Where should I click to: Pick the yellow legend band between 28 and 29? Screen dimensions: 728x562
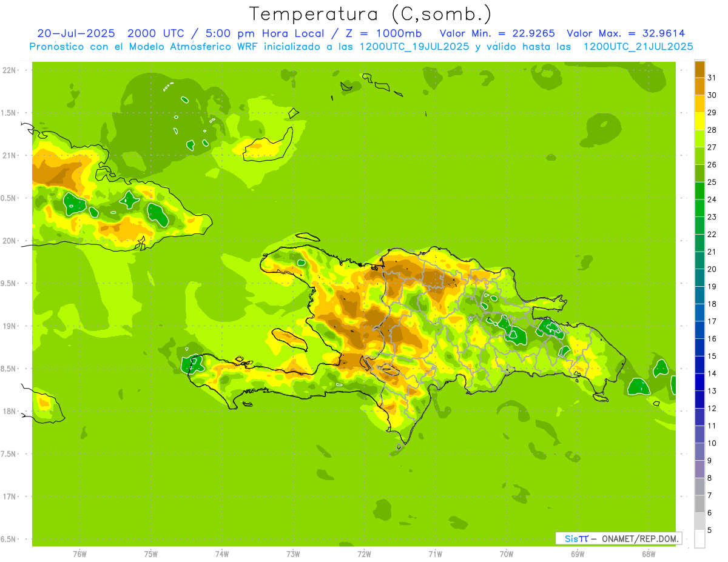[x=699, y=121]
